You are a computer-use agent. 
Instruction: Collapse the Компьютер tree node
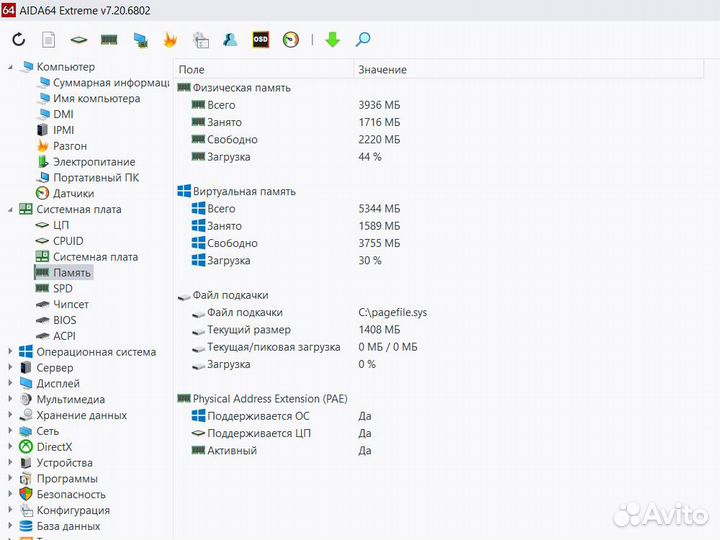(x=10, y=67)
